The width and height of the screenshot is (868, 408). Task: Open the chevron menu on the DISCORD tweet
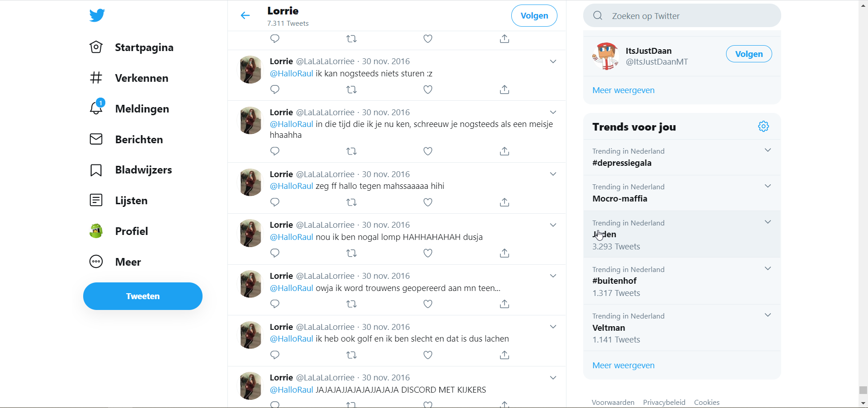tap(553, 378)
